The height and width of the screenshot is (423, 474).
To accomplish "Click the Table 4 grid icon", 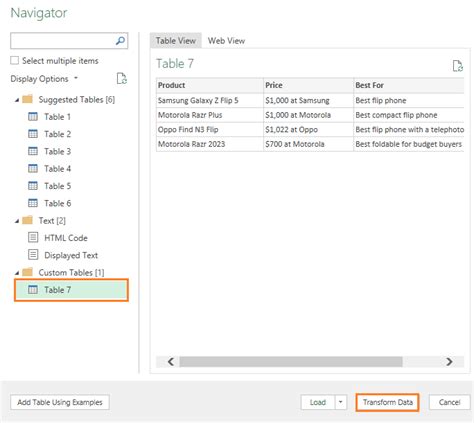I will point(33,169).
